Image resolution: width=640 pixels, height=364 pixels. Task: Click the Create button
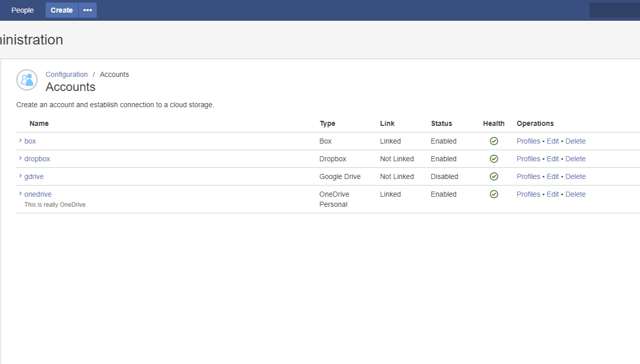[61, 10]
